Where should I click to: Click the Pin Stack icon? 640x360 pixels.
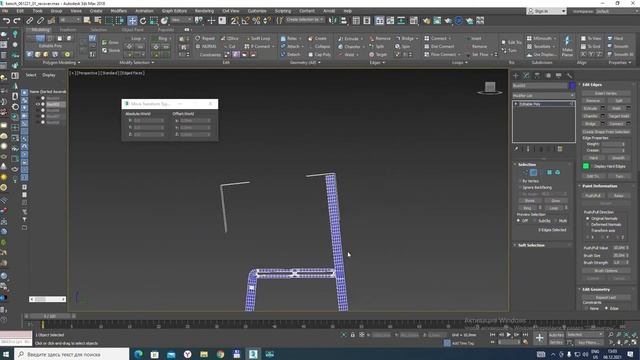[516, 149]
